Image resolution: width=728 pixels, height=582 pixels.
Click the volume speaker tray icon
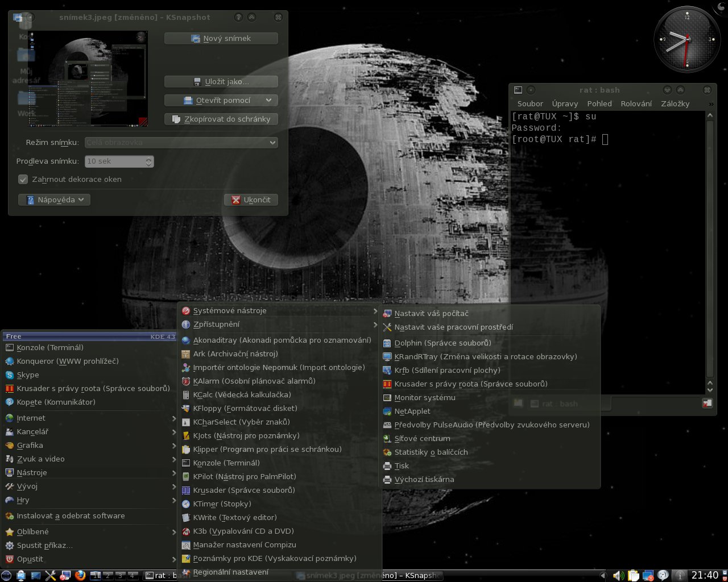(x=618, y=575)
